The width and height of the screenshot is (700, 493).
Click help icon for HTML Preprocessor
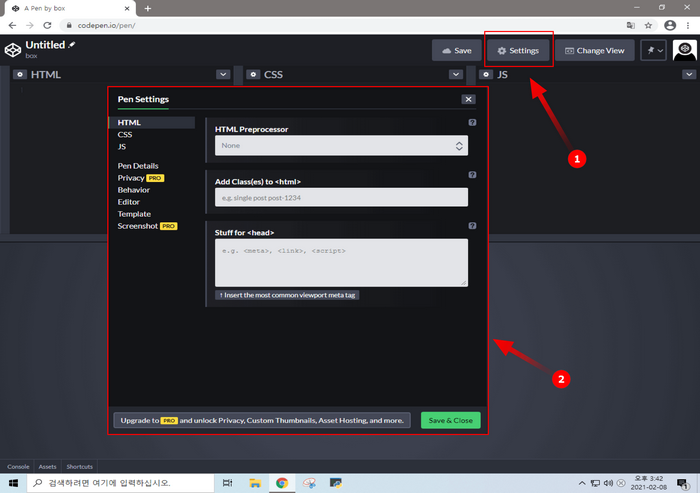472,123
